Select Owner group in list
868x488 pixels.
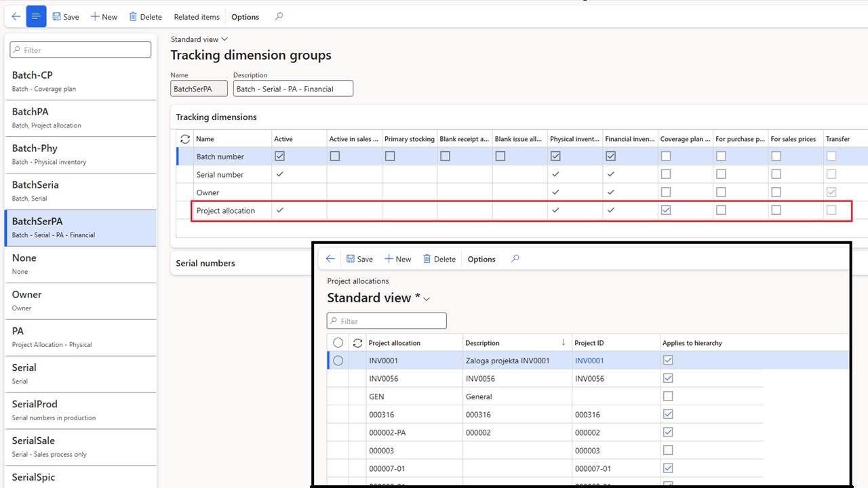pos(80,301)
